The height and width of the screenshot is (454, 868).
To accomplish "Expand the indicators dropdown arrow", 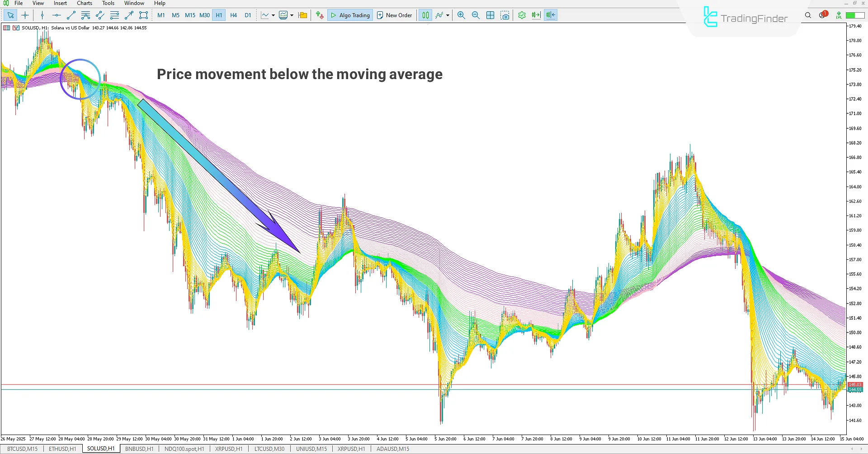I will [x=291, y=15].
